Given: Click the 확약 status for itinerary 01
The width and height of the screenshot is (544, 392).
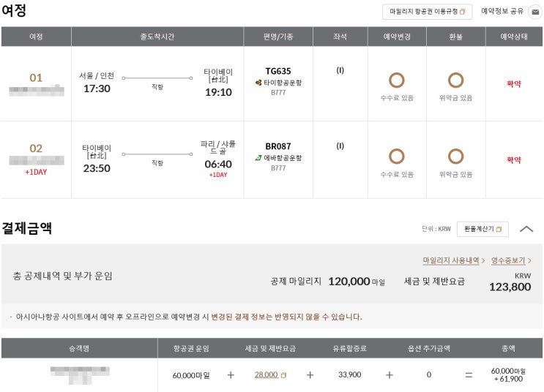Looking at the screenshot, I should 514,84.
